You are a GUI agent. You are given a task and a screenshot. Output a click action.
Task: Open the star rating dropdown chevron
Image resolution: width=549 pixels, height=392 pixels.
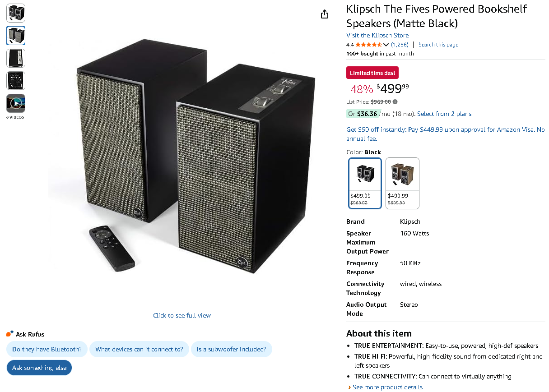tap(386, 45)
